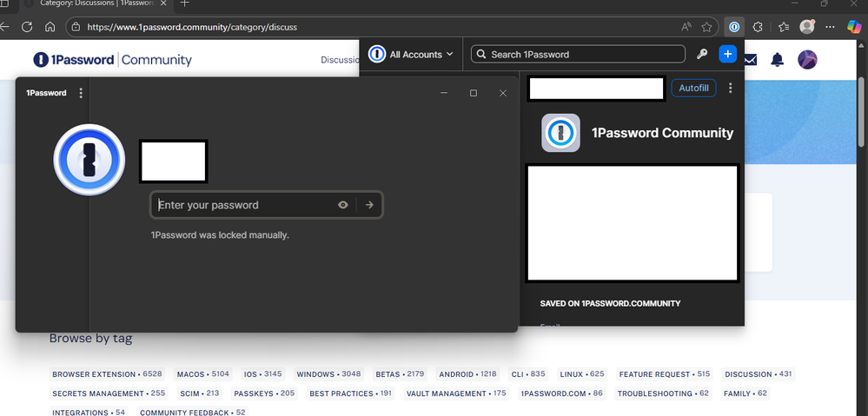
Task: Click the 1Password extension icon in browser toolbar
Action: point(734,27)
